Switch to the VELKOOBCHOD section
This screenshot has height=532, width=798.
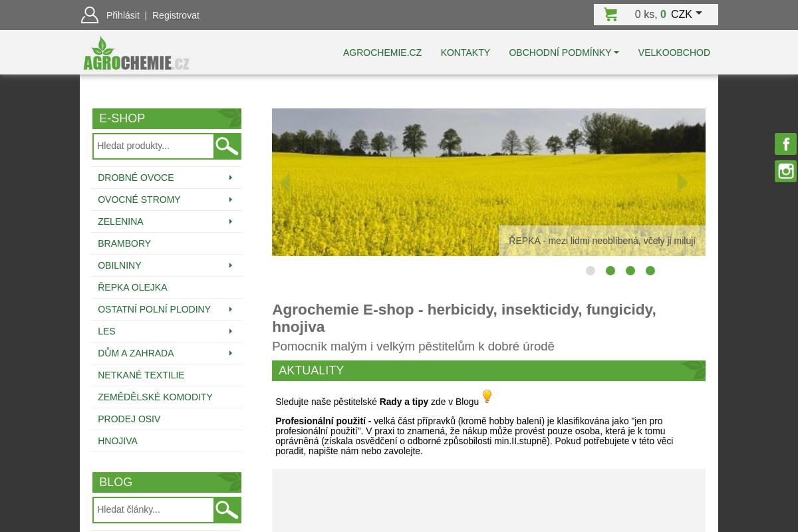tap(674, 53)
